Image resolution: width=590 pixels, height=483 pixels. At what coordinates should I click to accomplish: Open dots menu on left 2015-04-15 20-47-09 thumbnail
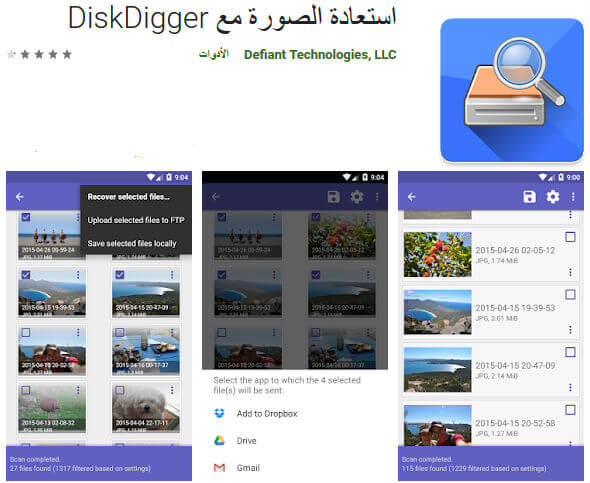coord(172,275)
